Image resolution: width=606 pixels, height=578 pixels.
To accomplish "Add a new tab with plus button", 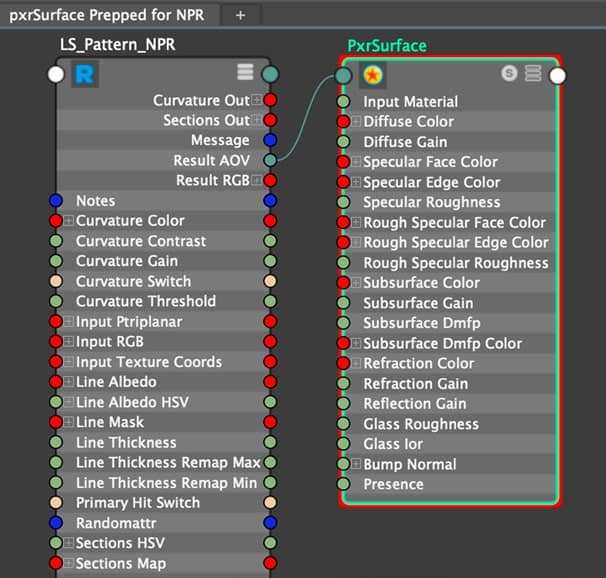I will click(240, 15).
